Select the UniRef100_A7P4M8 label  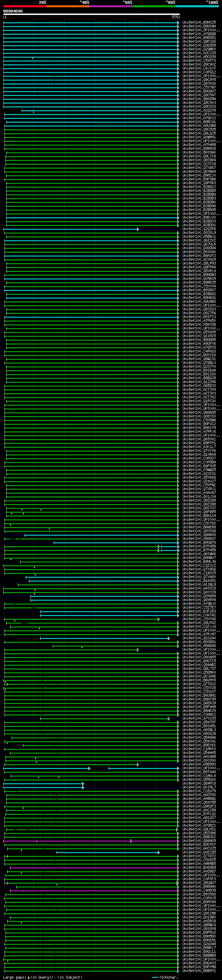point(199,145)
